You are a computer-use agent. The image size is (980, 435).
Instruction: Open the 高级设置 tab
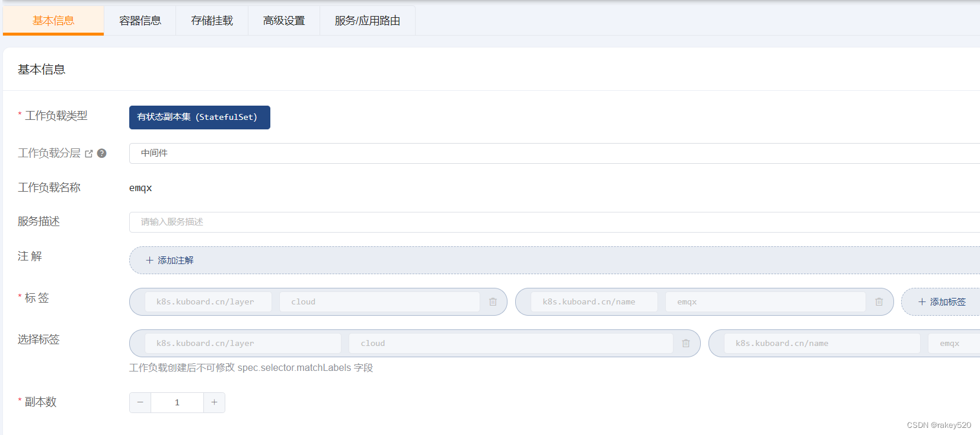tap(284, 21)
